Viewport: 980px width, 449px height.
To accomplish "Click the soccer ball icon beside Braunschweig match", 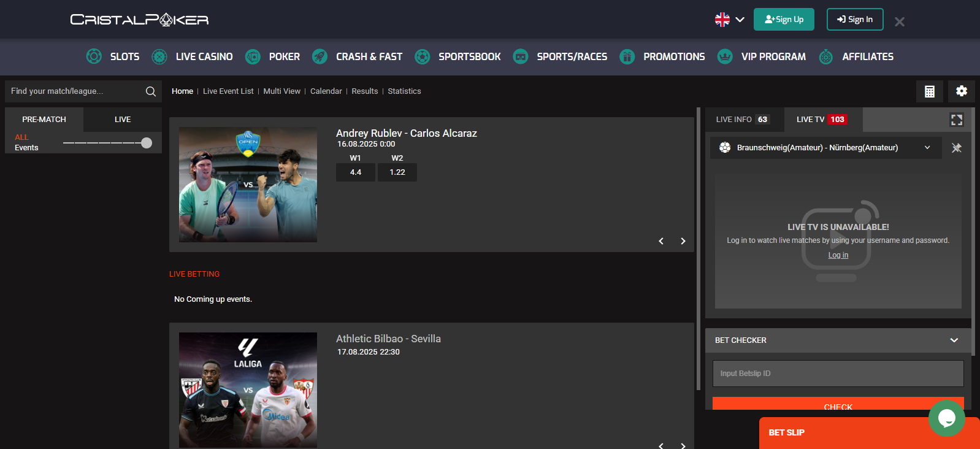I will click(725, 148).
